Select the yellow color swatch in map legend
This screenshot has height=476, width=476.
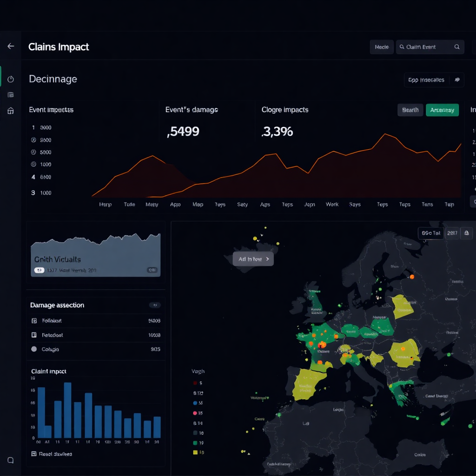pos(195,452)
